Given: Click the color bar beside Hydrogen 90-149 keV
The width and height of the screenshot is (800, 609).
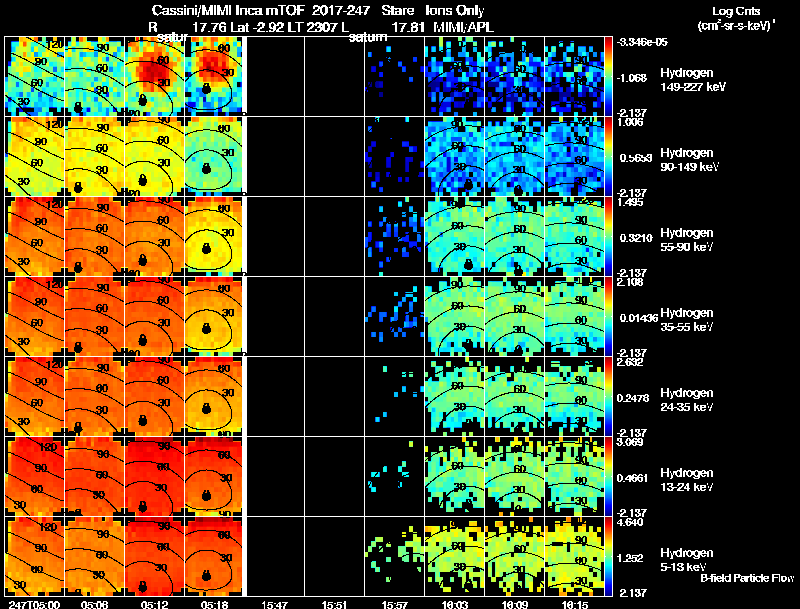Looking at the screenshot, I should pyautogui.click(x=608, y=156).
